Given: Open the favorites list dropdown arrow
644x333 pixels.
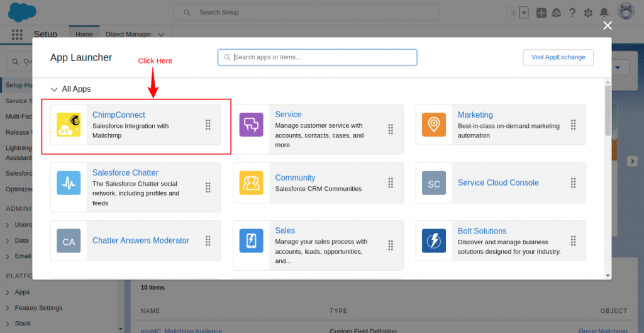Looking at the screenshot, I should [523, 13].
